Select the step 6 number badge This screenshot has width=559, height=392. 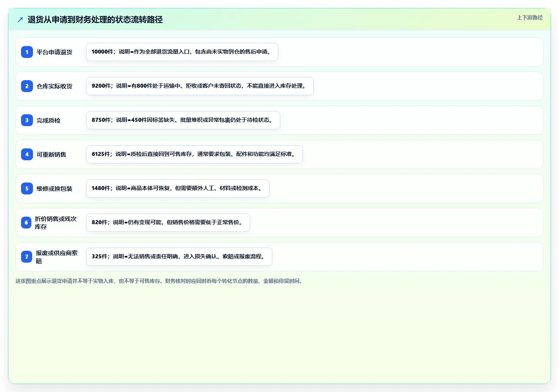[26, 223]
